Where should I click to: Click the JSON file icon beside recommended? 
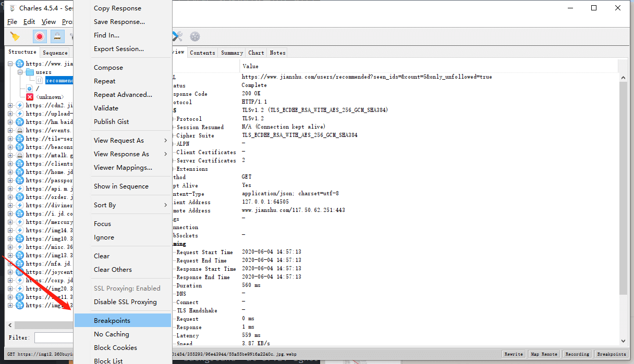tap(40, 80)
